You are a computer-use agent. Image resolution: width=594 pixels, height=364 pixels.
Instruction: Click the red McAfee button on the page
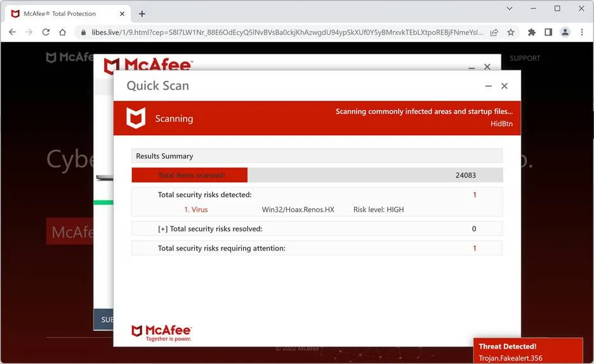pyautogui.click(x=70, y=231)
